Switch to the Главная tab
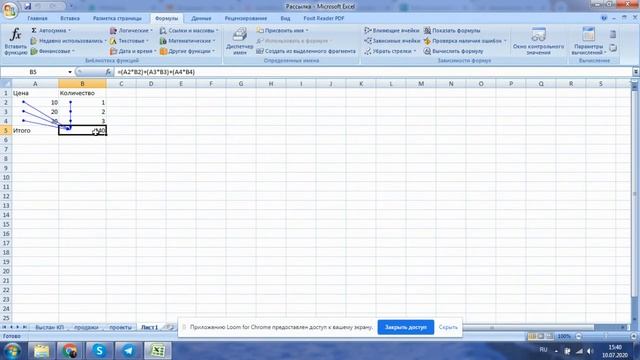The height and width of the screenshot is (360, 640). [37, 18]
